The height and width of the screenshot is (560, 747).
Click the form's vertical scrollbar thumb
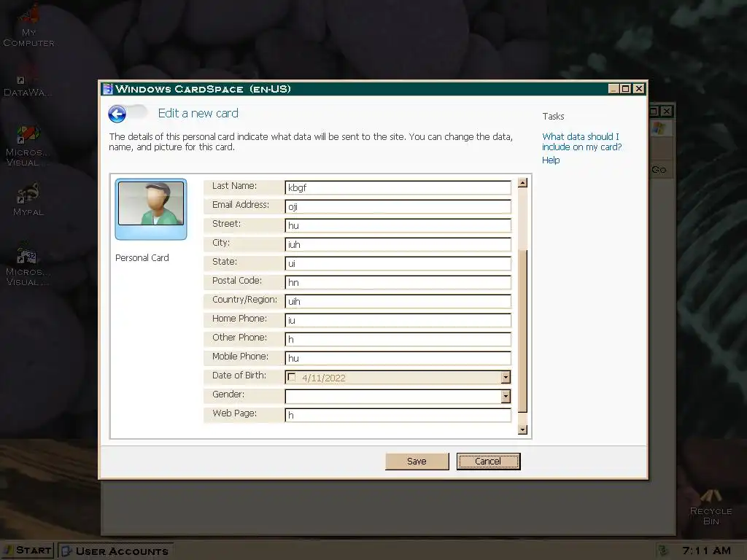pos(522,331)
